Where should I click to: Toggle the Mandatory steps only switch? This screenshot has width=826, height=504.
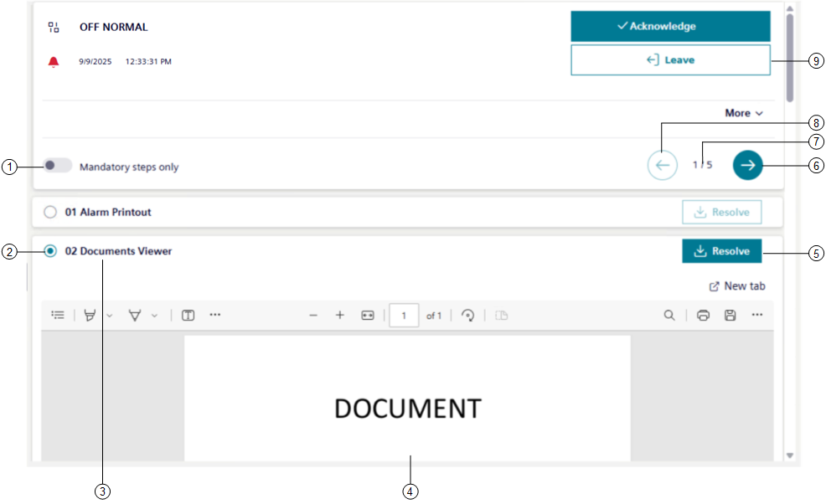[58, 166]
